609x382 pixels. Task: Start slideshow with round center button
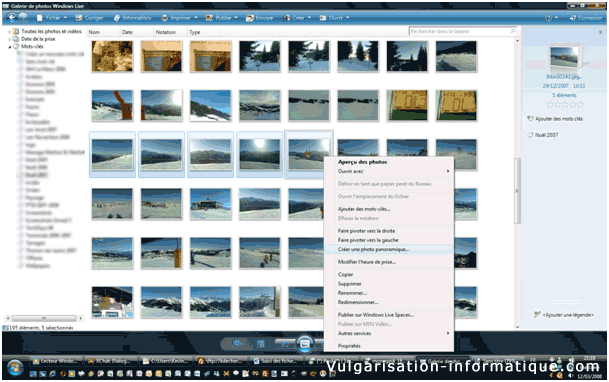pyautogui.click(x=305, y=343)
